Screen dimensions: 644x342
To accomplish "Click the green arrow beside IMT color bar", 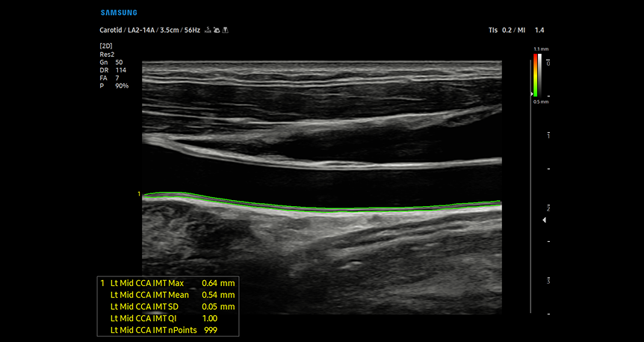I will coord(532,94).
